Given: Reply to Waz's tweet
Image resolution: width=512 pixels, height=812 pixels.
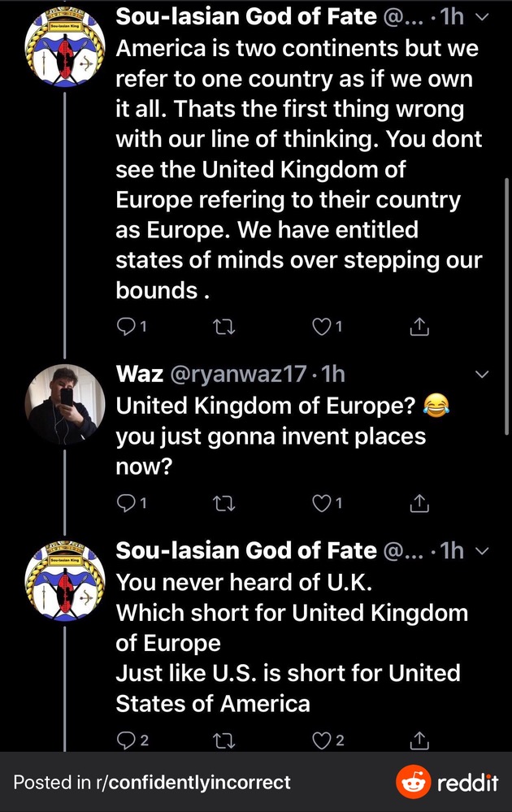Looking at the screenshot, I should pos(126,504).
